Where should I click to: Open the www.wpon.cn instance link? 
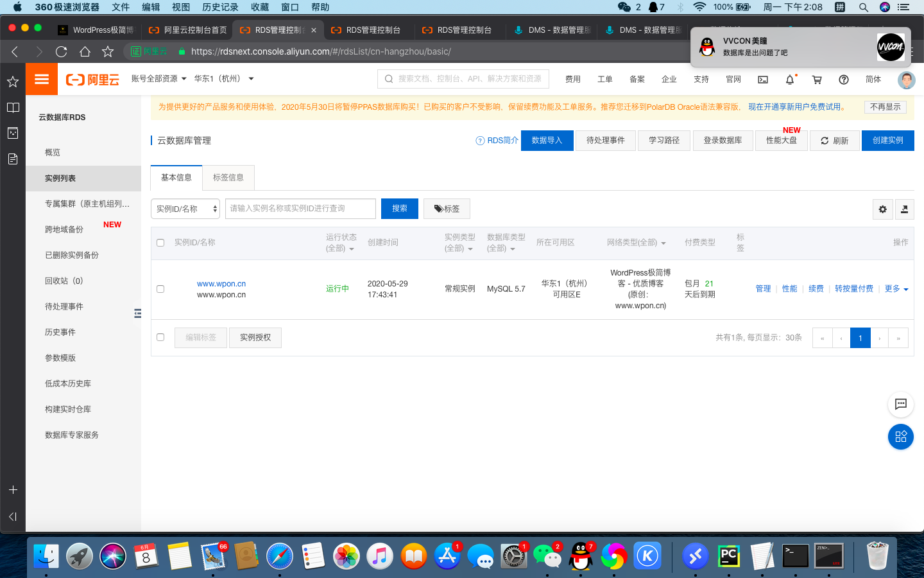[221, 284]
